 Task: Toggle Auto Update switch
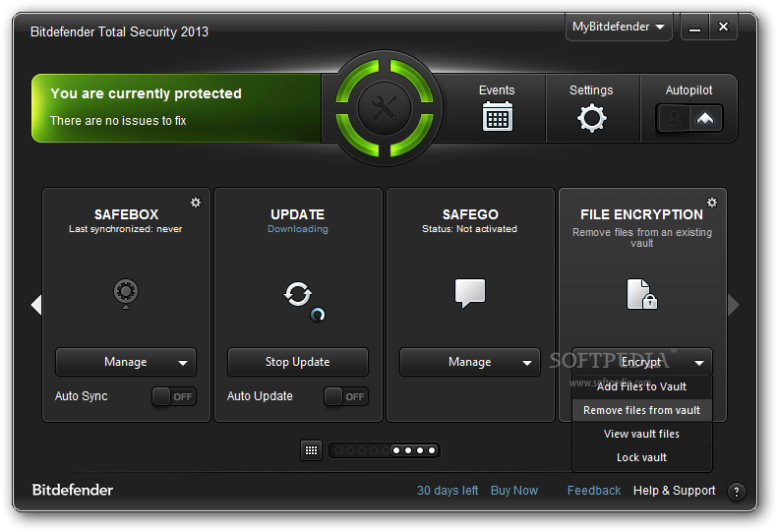pos(346,396)
